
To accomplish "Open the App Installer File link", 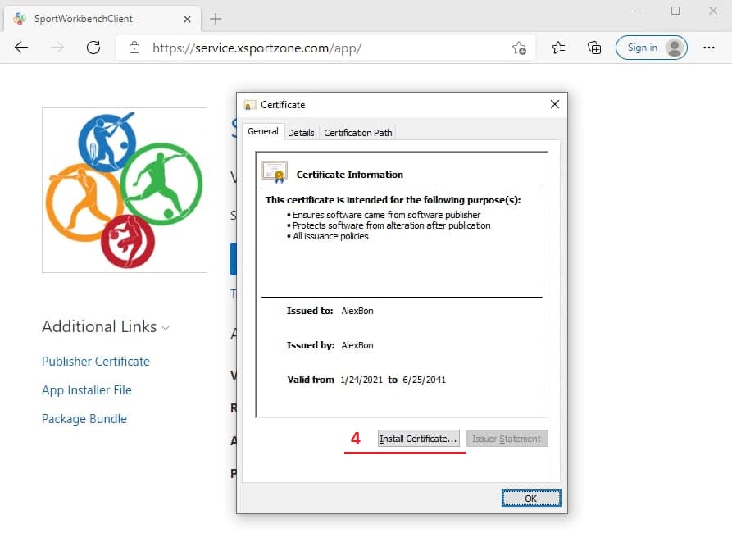I will [x=87, y=390].
